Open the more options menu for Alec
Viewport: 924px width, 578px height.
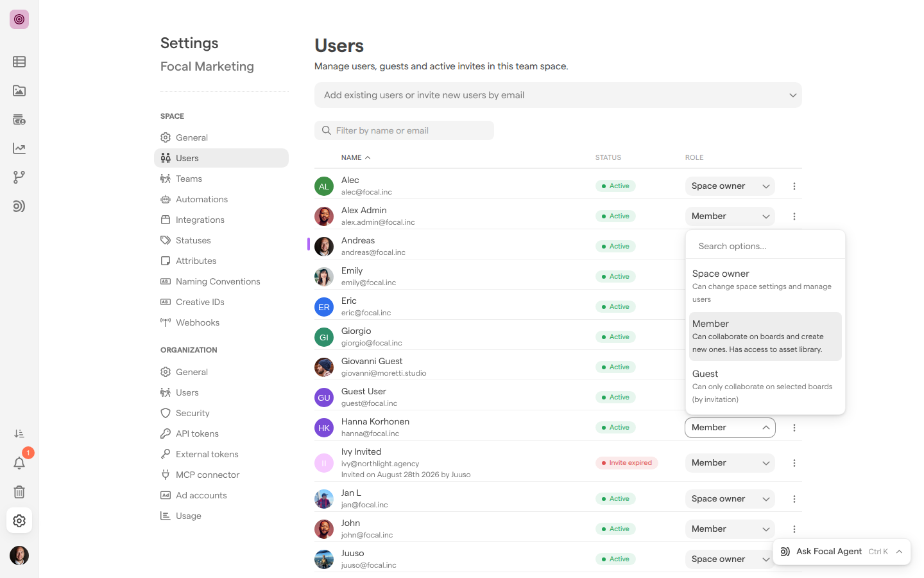(794, 186)
